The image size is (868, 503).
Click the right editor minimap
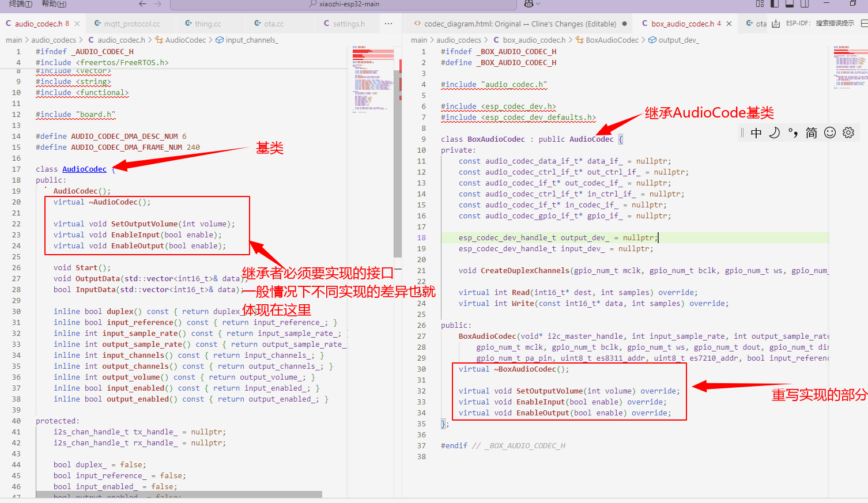pyautogui.click(x=850, y=68)
